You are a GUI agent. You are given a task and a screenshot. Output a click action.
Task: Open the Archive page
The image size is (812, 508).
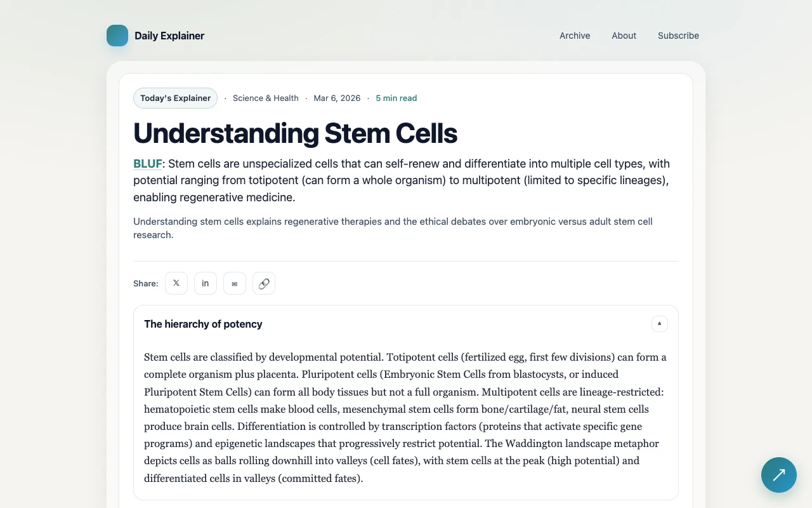(575, 36)
